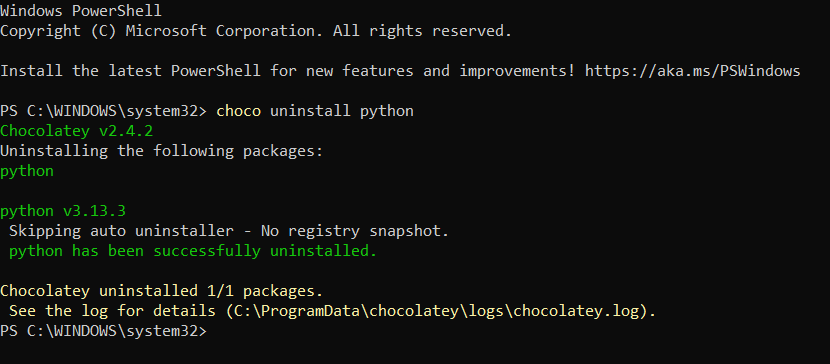Click the "python v3.13.3" version line

point(63,211)
